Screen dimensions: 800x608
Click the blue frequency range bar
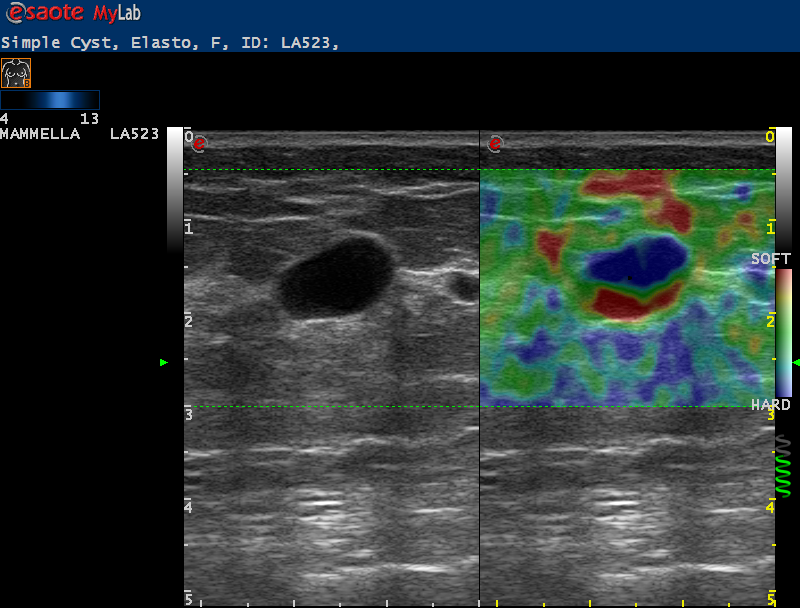pos(50,99)
